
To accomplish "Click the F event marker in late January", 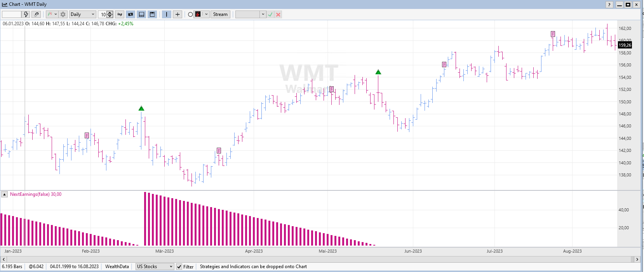I will 87,136.
